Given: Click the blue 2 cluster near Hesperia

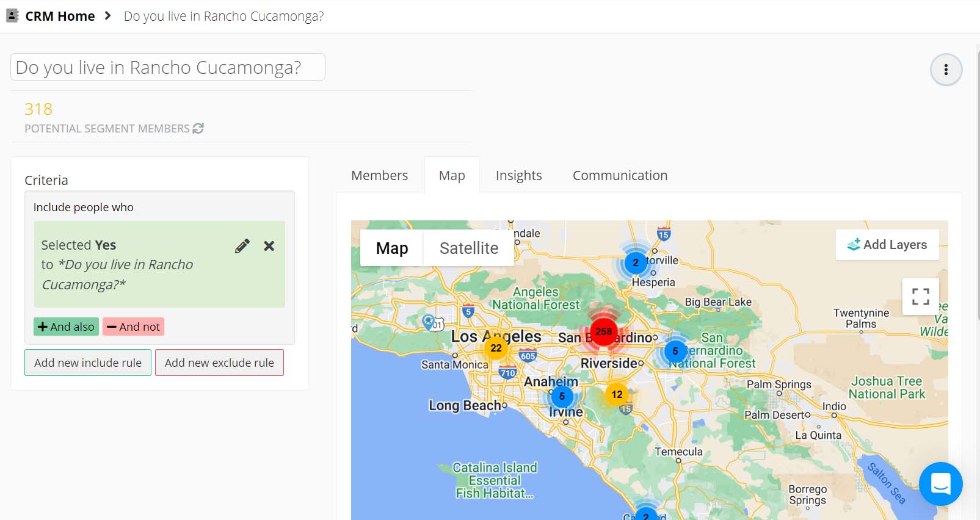Looking at the screenshot, I should pyautogui.click(x=636, y=262).
